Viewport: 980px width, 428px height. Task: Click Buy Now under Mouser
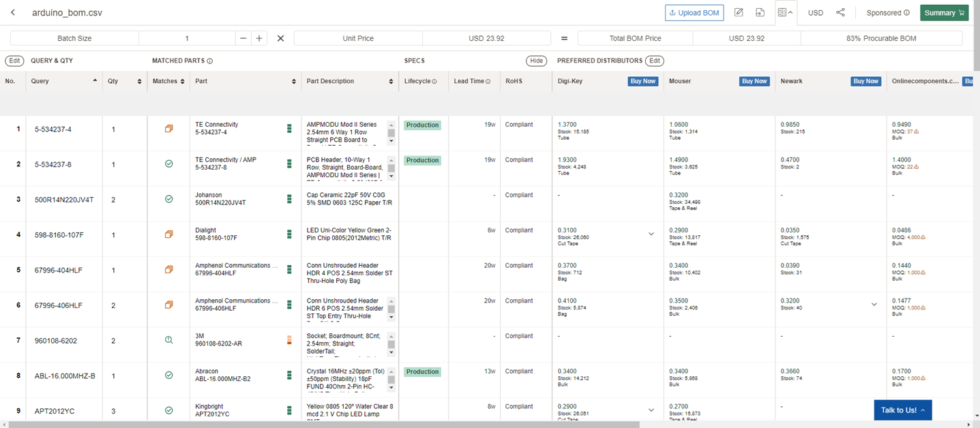(x=754, y=81)
